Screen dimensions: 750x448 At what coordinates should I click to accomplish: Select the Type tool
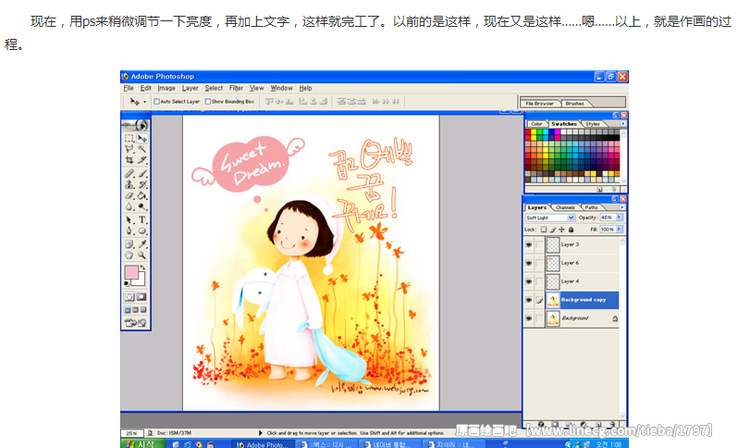tap(142, 220)
